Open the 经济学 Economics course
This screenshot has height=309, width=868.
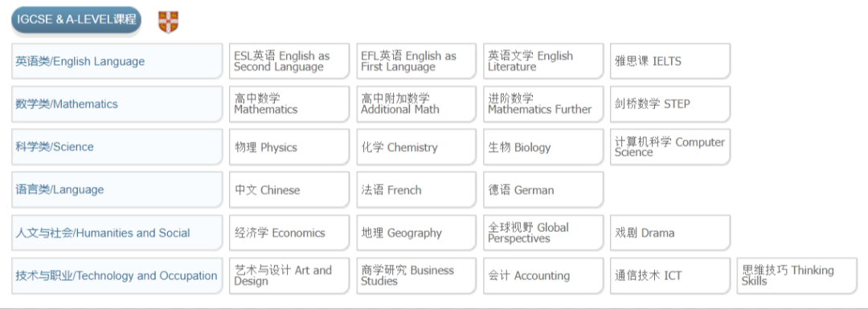289,233
